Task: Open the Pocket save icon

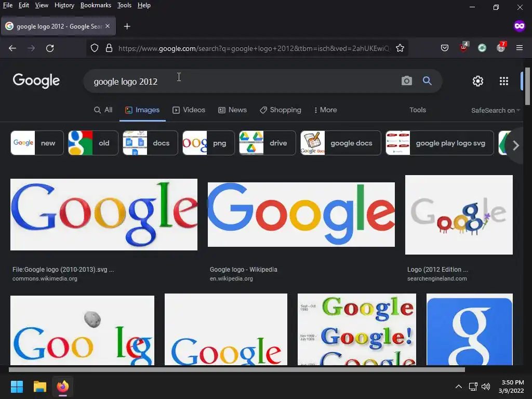Action: [x=445, y=48]
